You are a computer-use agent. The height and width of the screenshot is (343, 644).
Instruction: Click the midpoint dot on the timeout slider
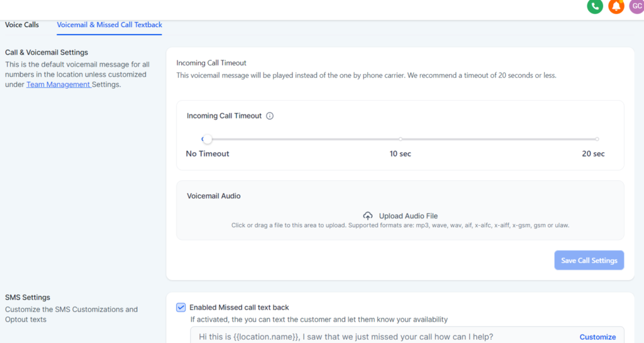(401, 139)
